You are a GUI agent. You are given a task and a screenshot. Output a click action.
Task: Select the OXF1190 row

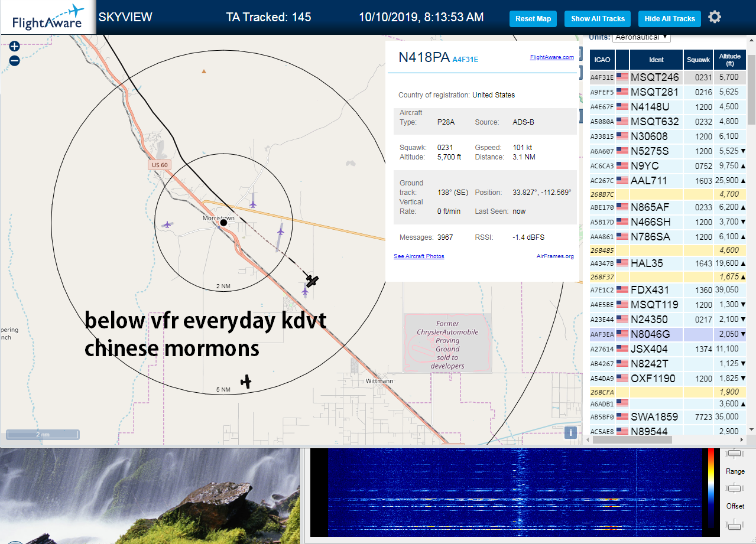click(668, 379)
